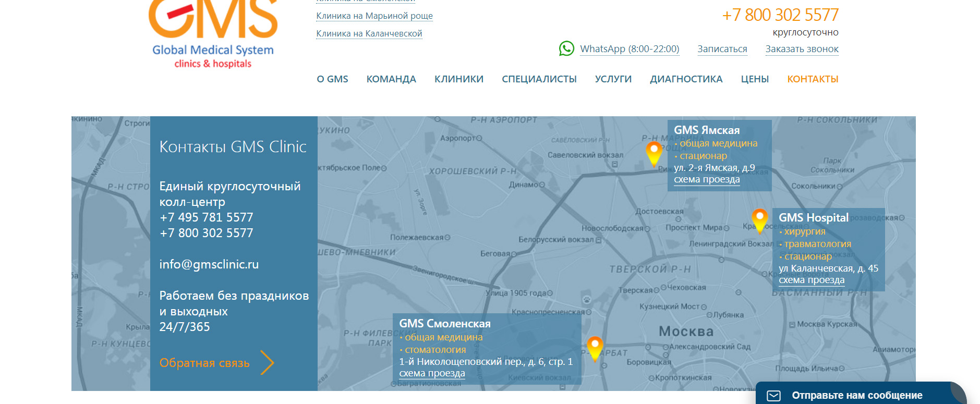Viewport: 980px width, 404px height.
Task: Open the КЛИНИКИ menu item
Action: click(x=459, y=79)
